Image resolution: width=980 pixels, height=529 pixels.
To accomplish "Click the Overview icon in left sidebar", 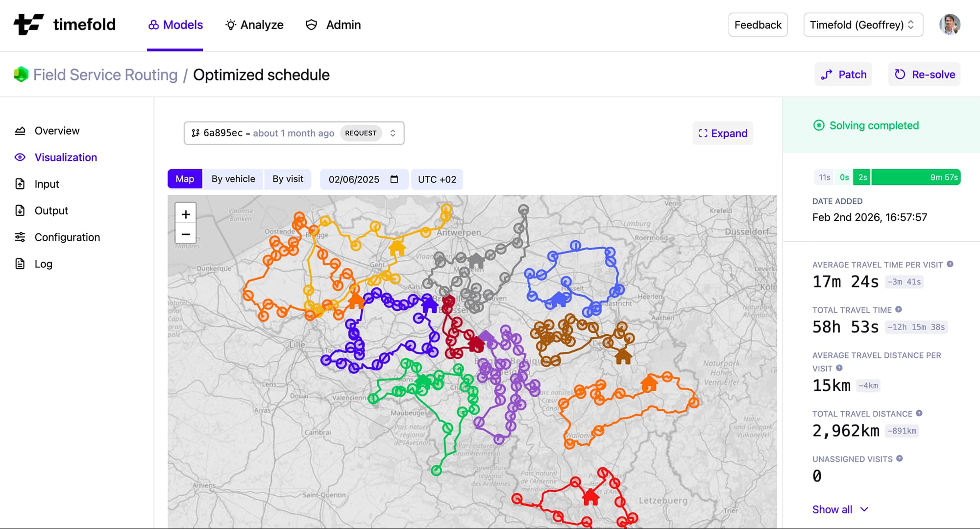I will click(19, 130).
